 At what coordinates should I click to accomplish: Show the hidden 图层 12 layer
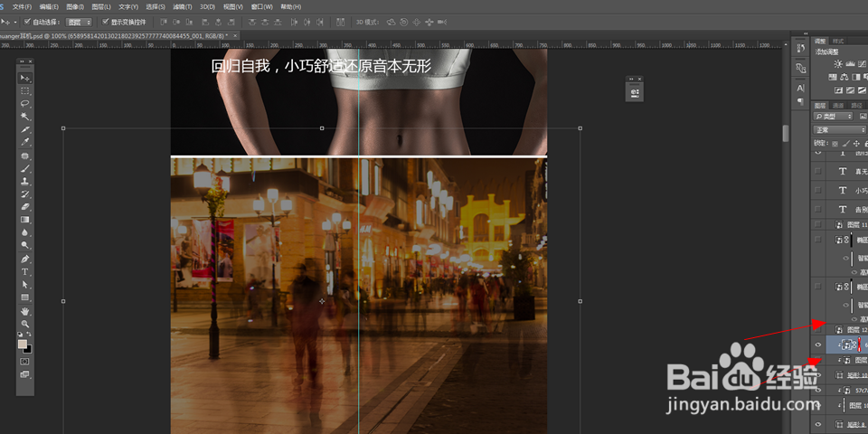point(818,329)
